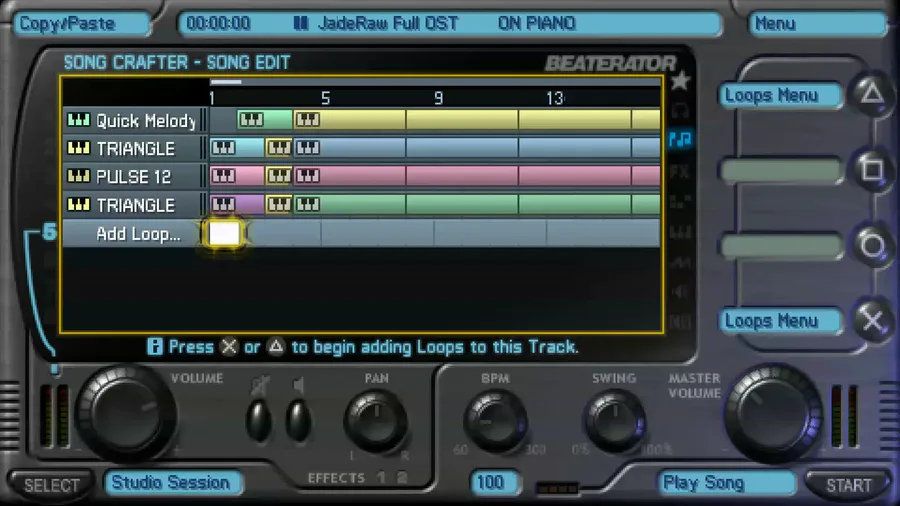Click the square face button
The image size is (900, 506).
click(872, 169)
